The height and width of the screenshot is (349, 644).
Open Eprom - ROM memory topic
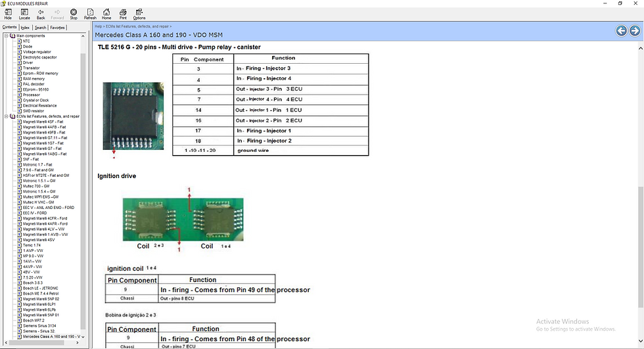[41, 73]
